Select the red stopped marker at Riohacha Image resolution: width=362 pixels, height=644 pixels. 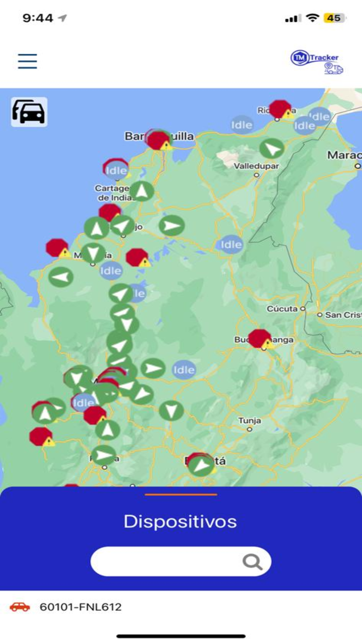(x=280, y=109)
